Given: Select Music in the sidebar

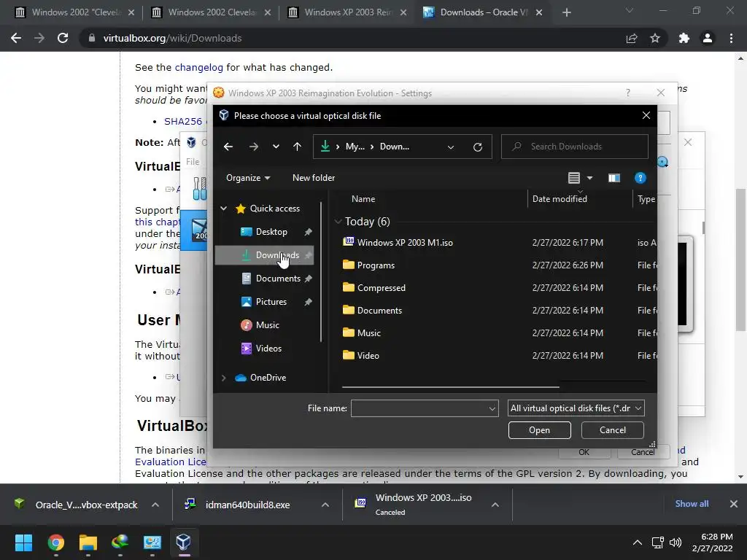Looking at the screenshot, I should 267,325.
